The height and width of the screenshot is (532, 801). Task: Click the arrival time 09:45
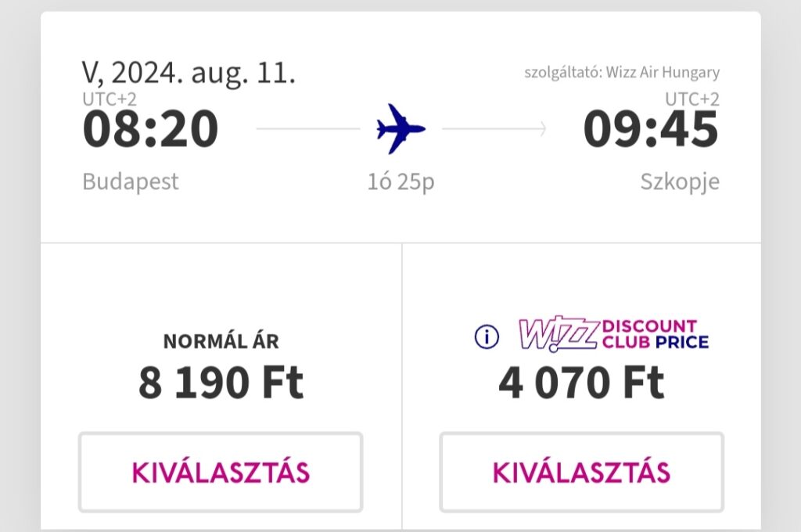pyautogui.click(x=651, y=129)
